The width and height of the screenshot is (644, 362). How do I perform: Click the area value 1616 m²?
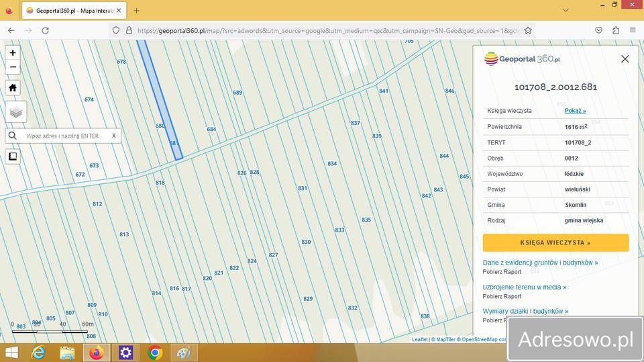(x=576, y=127)
